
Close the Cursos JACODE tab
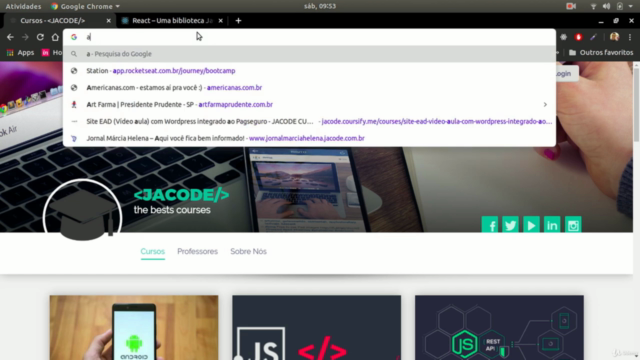coord(109,20)
